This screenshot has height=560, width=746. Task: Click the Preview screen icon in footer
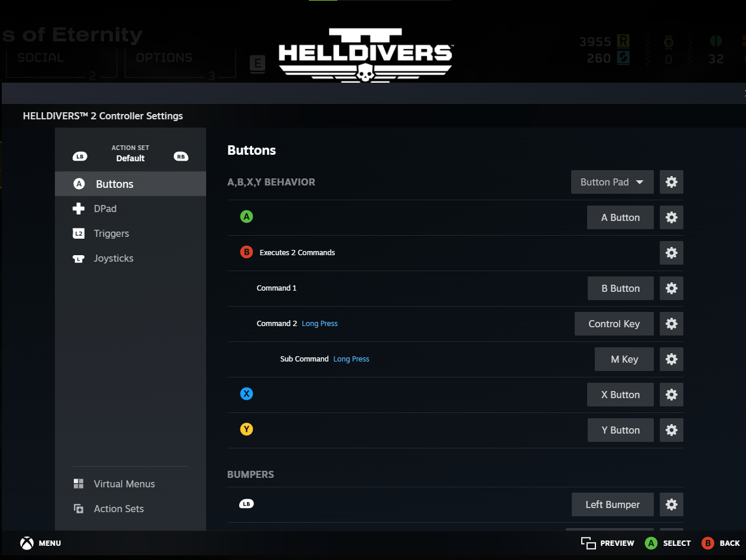(x=588, y=543)
